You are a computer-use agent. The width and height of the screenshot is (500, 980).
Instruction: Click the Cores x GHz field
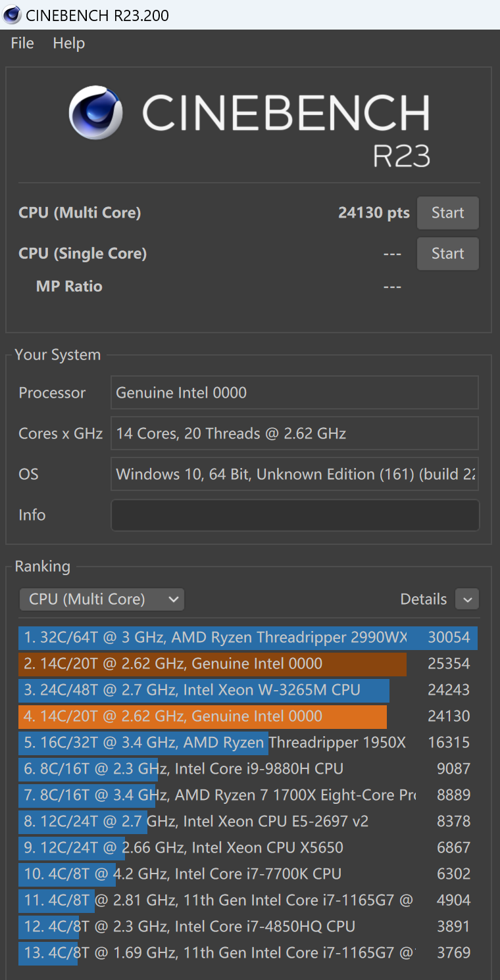pos(294,434)
